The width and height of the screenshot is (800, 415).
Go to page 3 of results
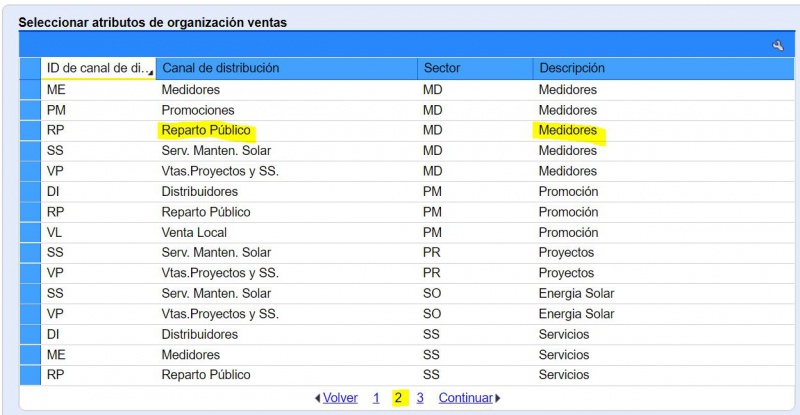pyautogui.click(x=420, y=398)
